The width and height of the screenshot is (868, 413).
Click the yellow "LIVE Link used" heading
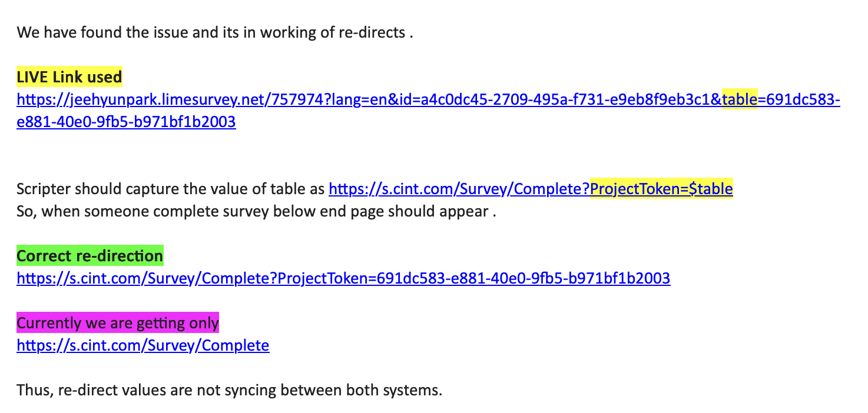coord(69,77)
